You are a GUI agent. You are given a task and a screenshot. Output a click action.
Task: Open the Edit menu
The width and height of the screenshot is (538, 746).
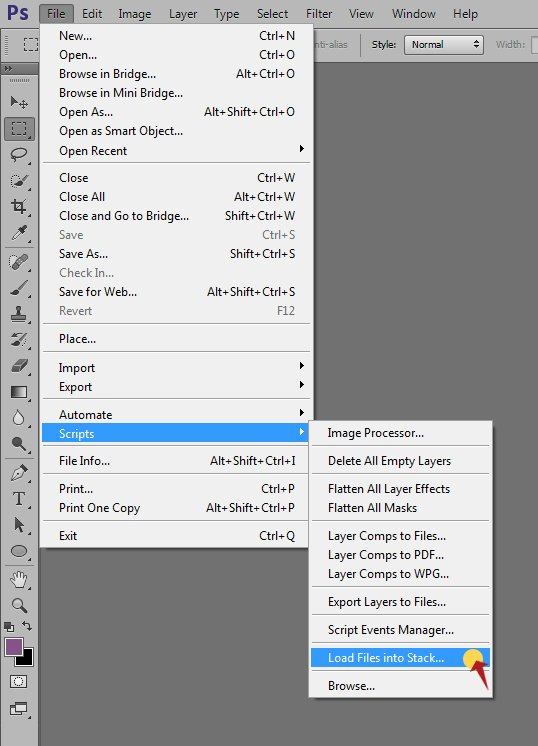[x=92, y=13]
